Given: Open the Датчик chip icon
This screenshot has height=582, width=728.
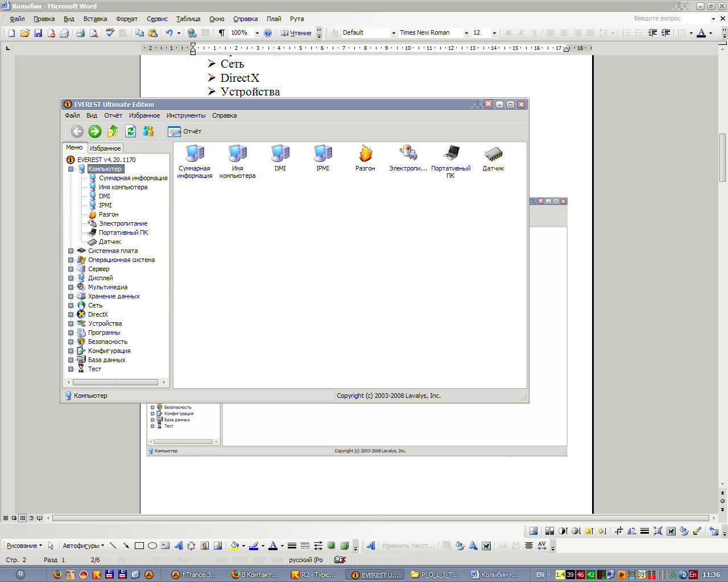Looking at the screenshot, I should tap(494, 159).
